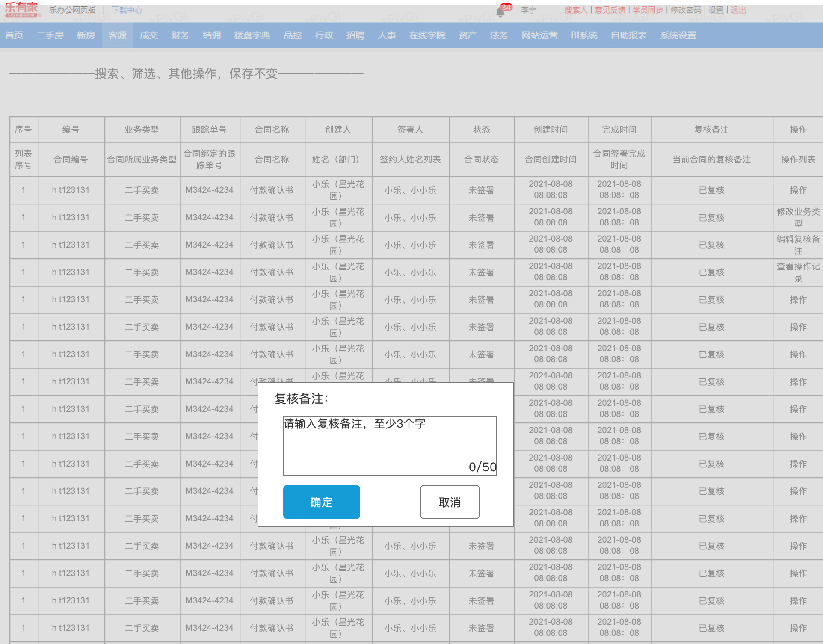Open 资产 menu
823x644 pixels.
(468, 35)
